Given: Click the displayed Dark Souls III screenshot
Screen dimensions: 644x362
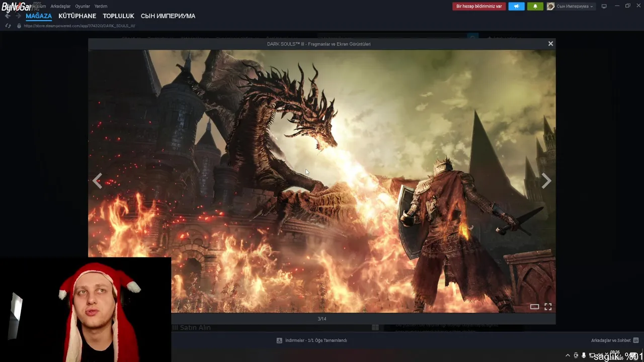Looking at the screenshot, I should tap(322, 181).
